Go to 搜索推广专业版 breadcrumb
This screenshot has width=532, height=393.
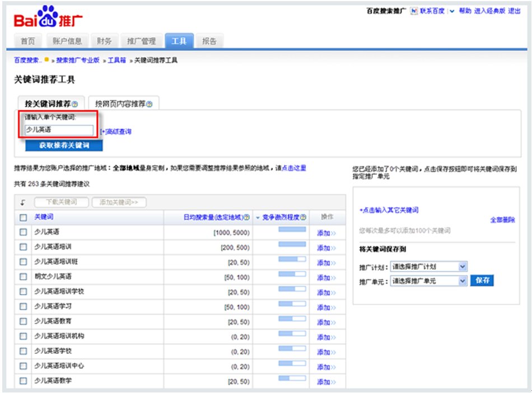(x=78, y=60)
